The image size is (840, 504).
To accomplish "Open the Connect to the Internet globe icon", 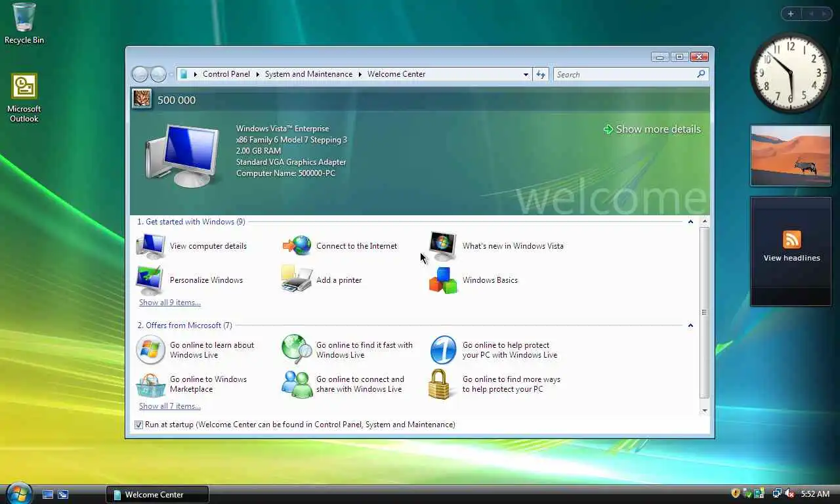I will [297, 246].
